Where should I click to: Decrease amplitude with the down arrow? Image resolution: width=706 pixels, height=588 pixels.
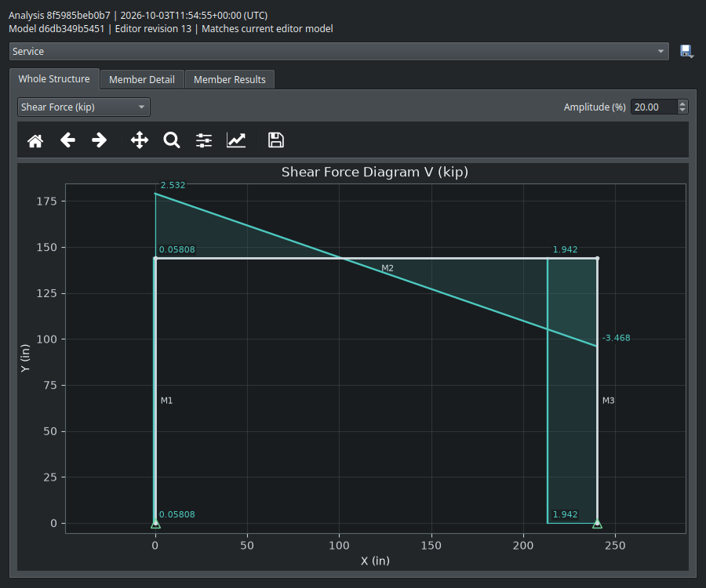coord(682,111)
